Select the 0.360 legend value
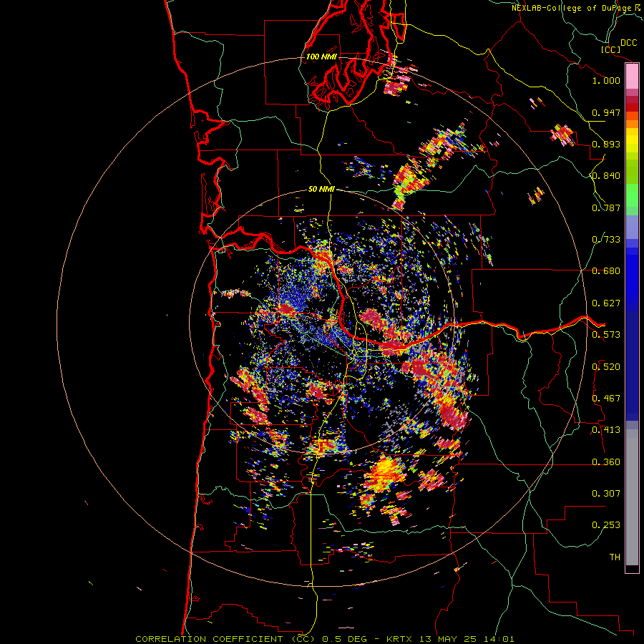The height and width of the screenshot is (644, 644). point(606,462)
